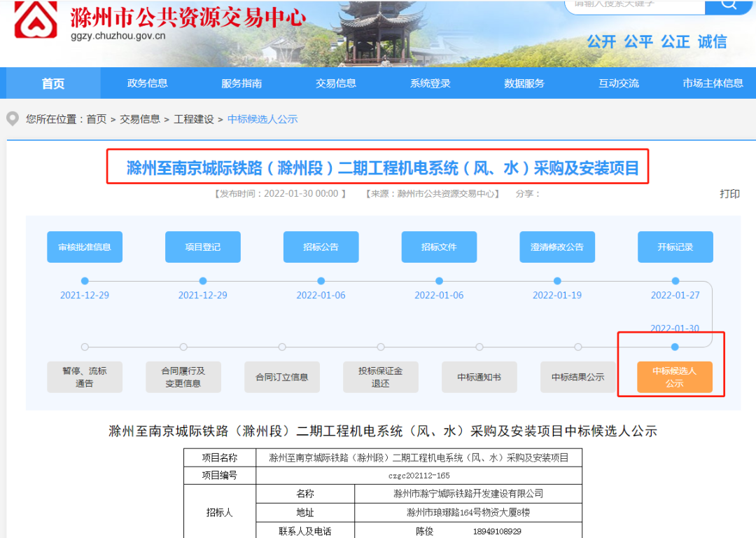Open the 审核批准信息 stage button

tap(85, 247)
